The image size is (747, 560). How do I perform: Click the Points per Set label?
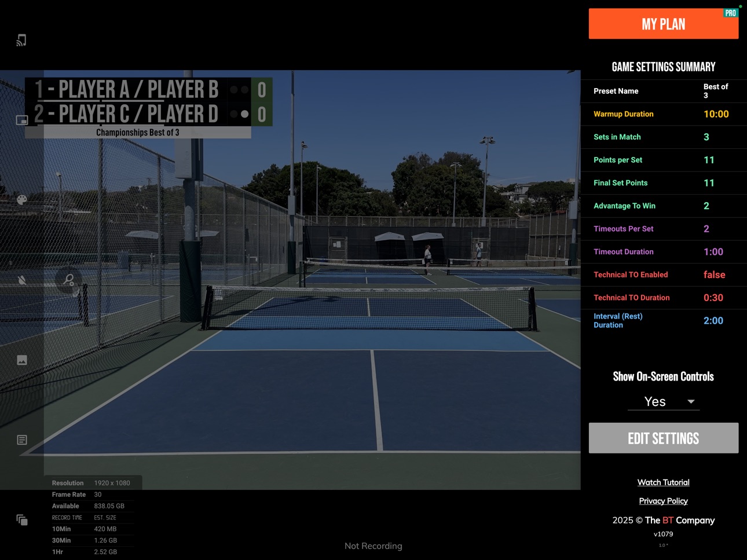(x=618, y=160)
